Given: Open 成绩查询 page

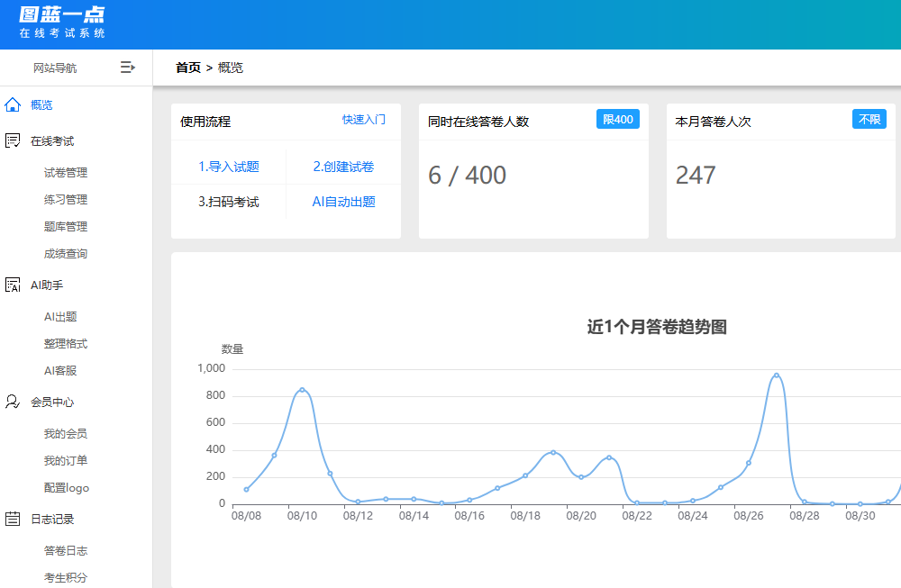Looking at the screenshot, I should 66,253.
